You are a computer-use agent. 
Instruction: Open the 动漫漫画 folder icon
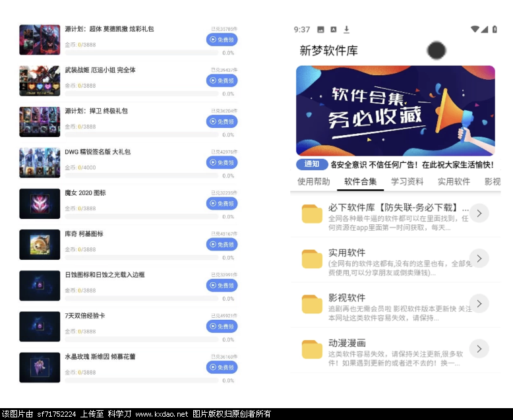312,349
